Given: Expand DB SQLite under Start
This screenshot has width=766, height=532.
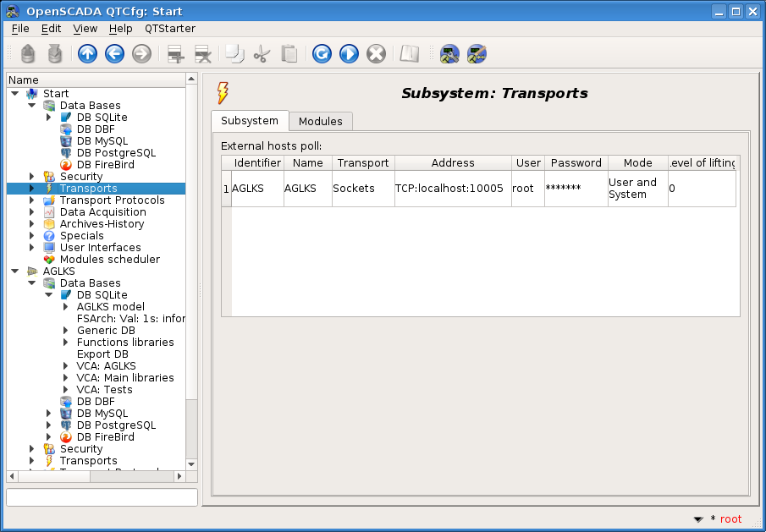Looking at the screenshot, I should [49, 117].
